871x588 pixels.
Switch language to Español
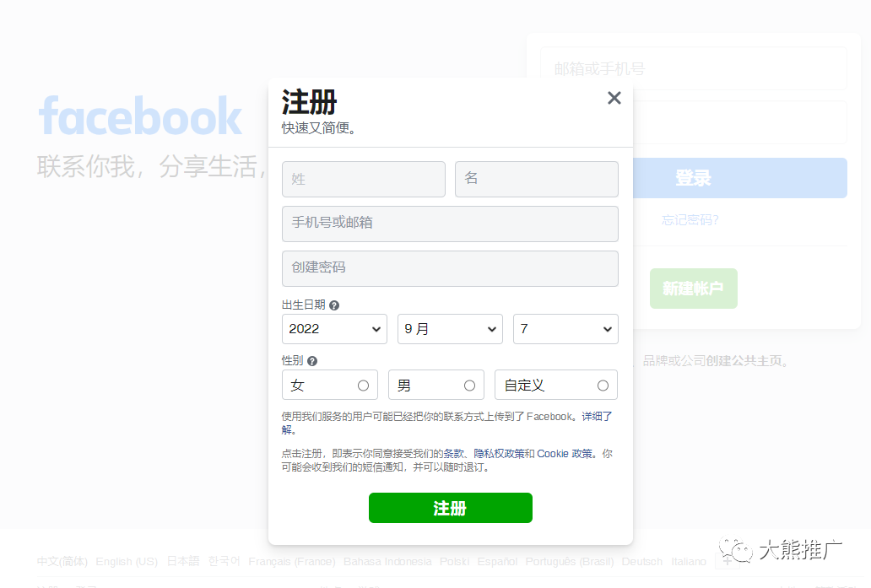497,561
